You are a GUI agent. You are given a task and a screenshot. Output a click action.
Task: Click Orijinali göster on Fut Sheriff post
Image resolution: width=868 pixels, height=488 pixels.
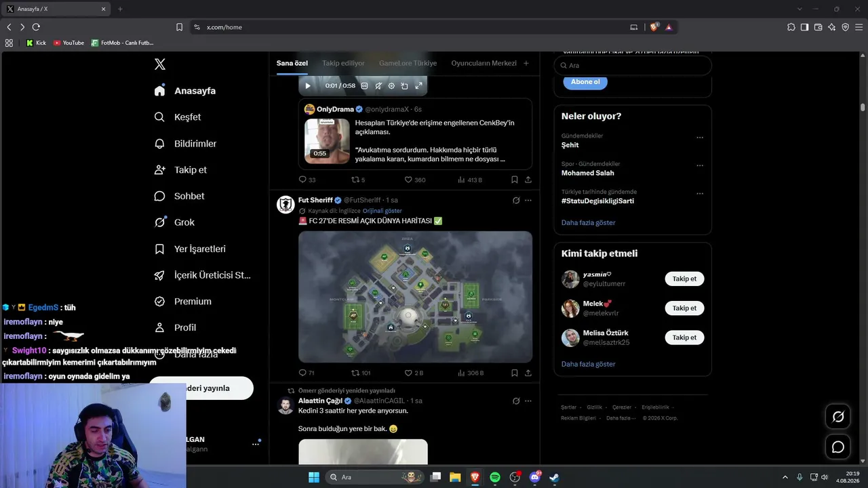pyautogui.click(x=382, y=211)
